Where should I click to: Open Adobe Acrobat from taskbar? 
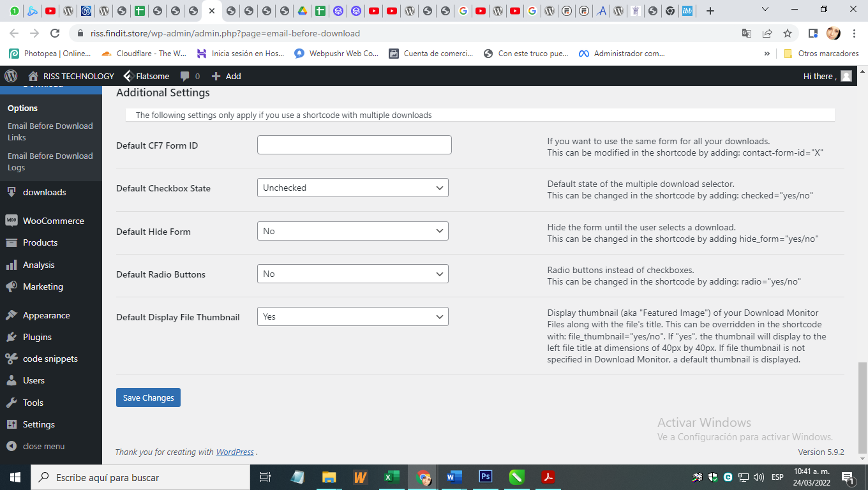548,477
